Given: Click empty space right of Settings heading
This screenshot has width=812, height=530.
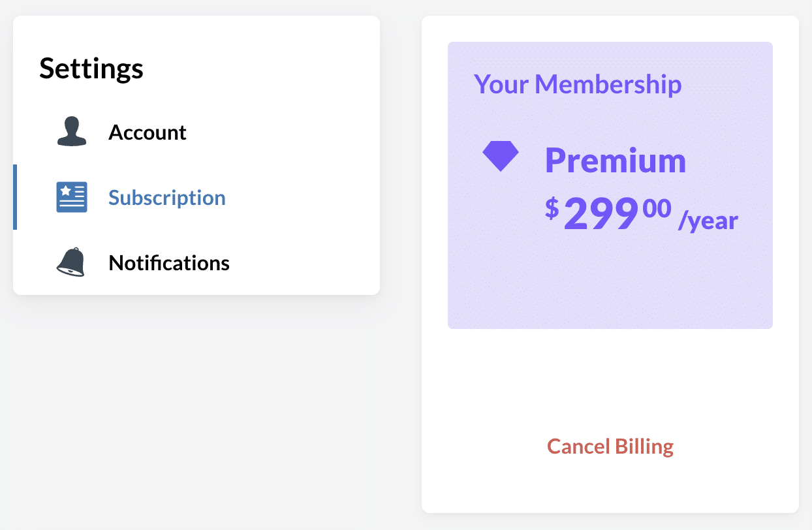Looking at the screenshot, I should (261, 68).
